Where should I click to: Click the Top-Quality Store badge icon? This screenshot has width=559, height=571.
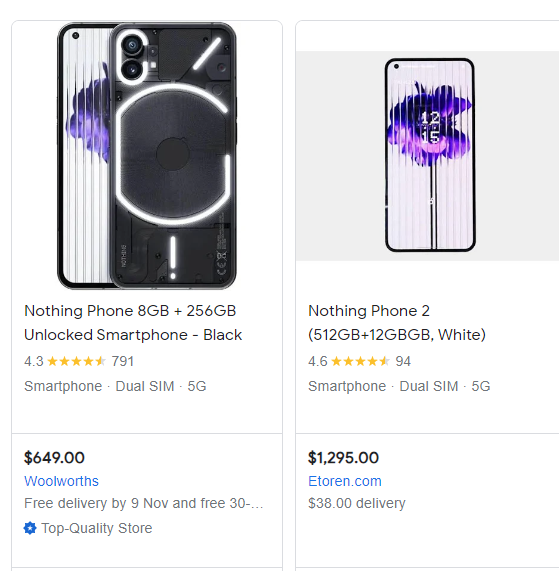(x=30, y=528)
